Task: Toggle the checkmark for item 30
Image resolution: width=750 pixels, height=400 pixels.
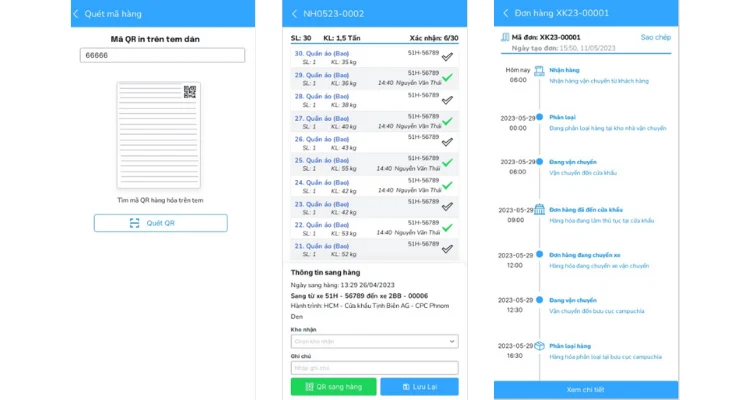Action: point(447,57)
